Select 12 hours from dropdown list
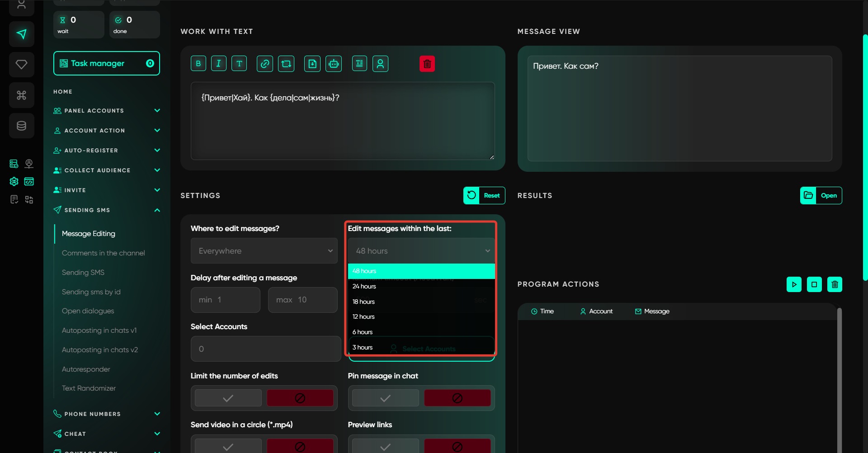The height and width of the screenshot is (453, 868). pyautogui.click(x=364, y=316)
